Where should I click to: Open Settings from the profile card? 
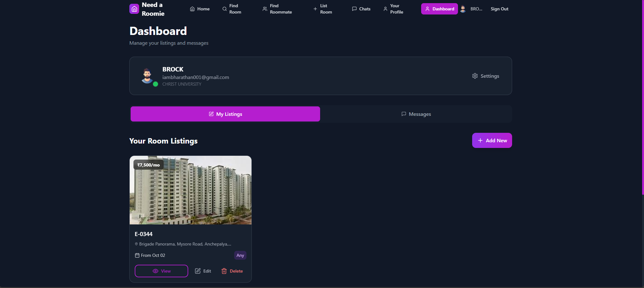pyautogui.click(x=486, y=76)
